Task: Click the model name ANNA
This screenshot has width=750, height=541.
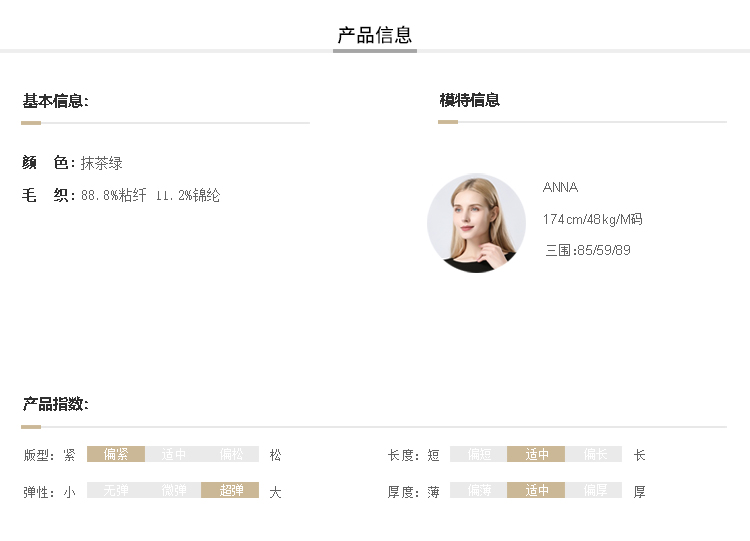Action: pos(560,187)
